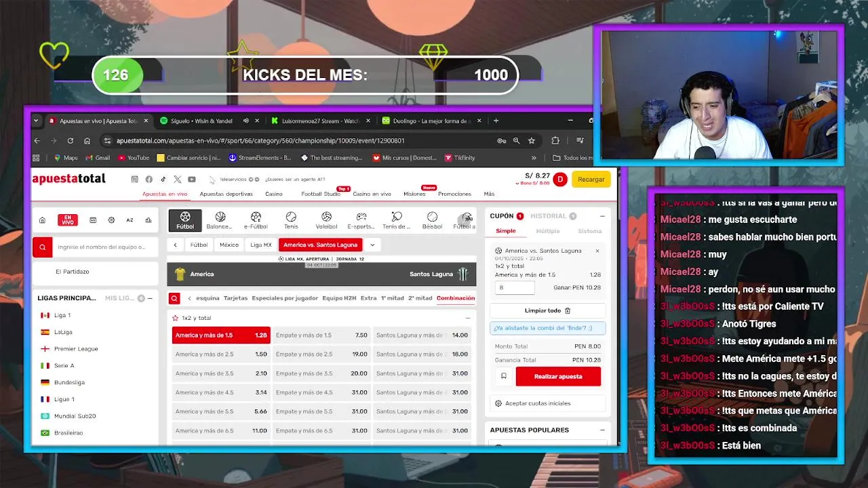Save coupon with the bookmark icon
Image resolution: width=868 pixels, height=488 pixels.
click(x=504, y=376)
